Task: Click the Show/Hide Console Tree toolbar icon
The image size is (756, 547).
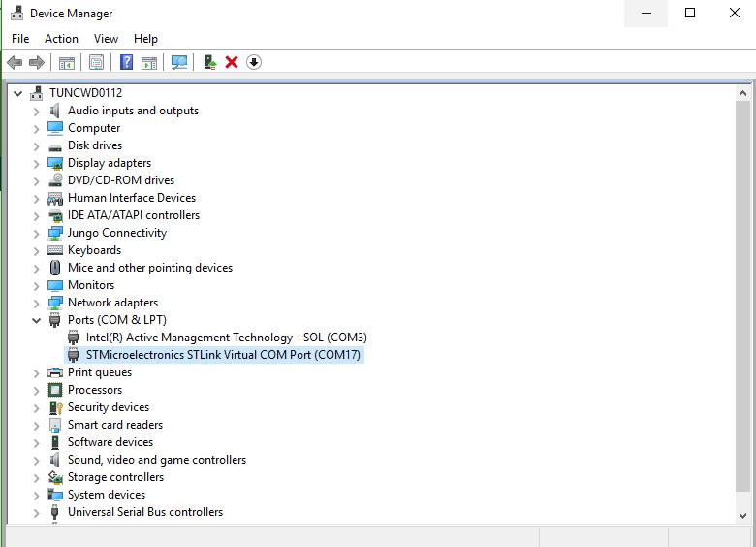Action: click(67, 62)
